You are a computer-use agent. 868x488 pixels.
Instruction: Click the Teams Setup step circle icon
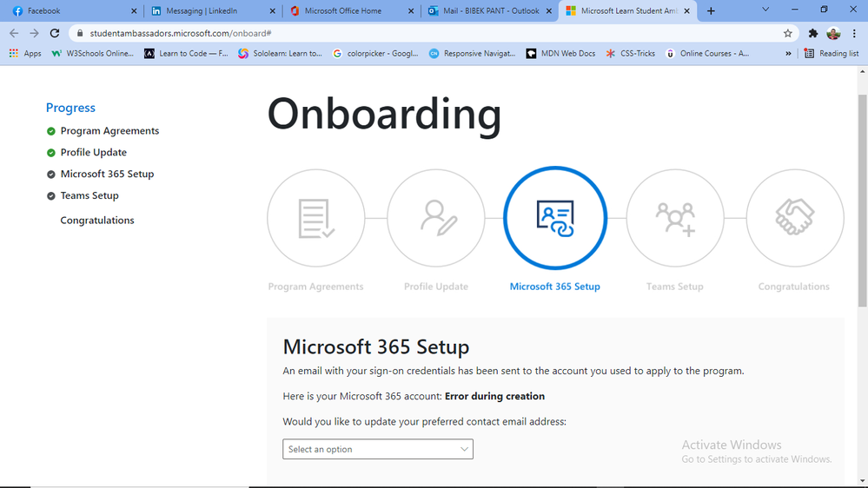[675, 218]
